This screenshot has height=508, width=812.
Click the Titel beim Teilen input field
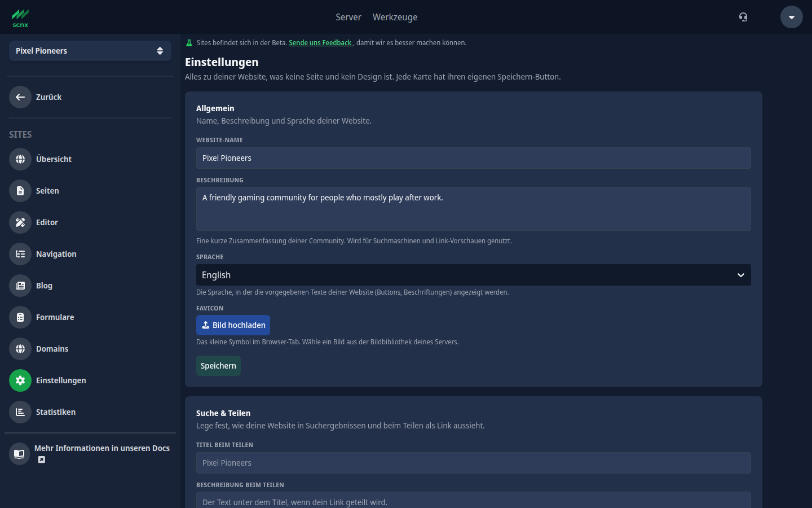474,463
